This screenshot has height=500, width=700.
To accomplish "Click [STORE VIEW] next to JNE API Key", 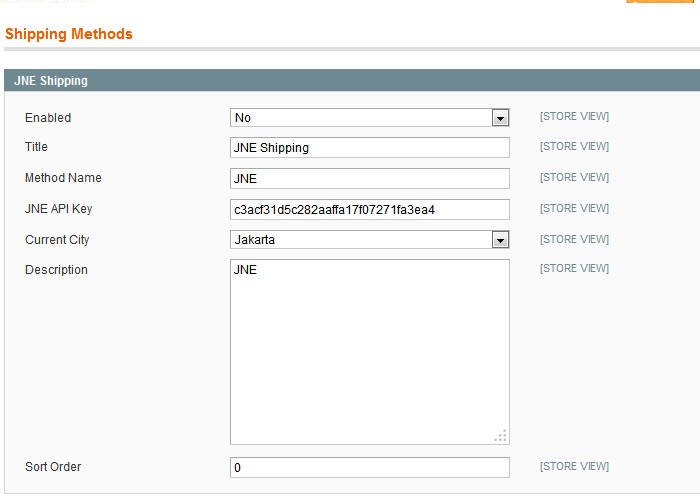I will coord(574,208).
